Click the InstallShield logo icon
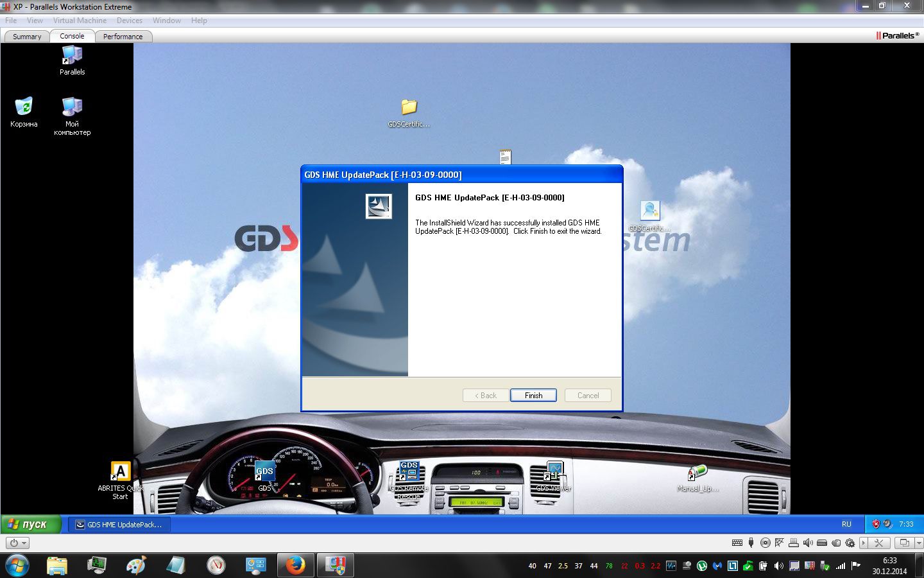The image size is (924, 578). [x=379, y=206]
